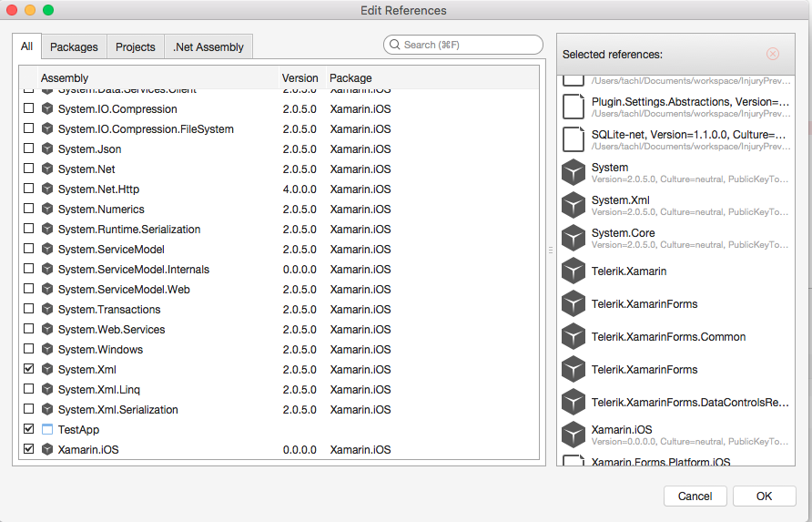Image resolution: width=812 pixels, height=522 pixels.
Task: Confirm with the OK button
Action: coord(765,496)
